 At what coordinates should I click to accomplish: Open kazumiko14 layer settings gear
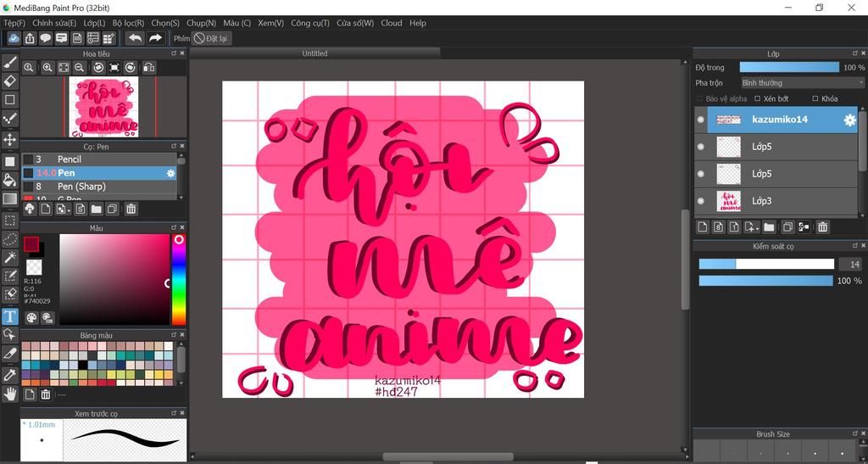(849, 120)
